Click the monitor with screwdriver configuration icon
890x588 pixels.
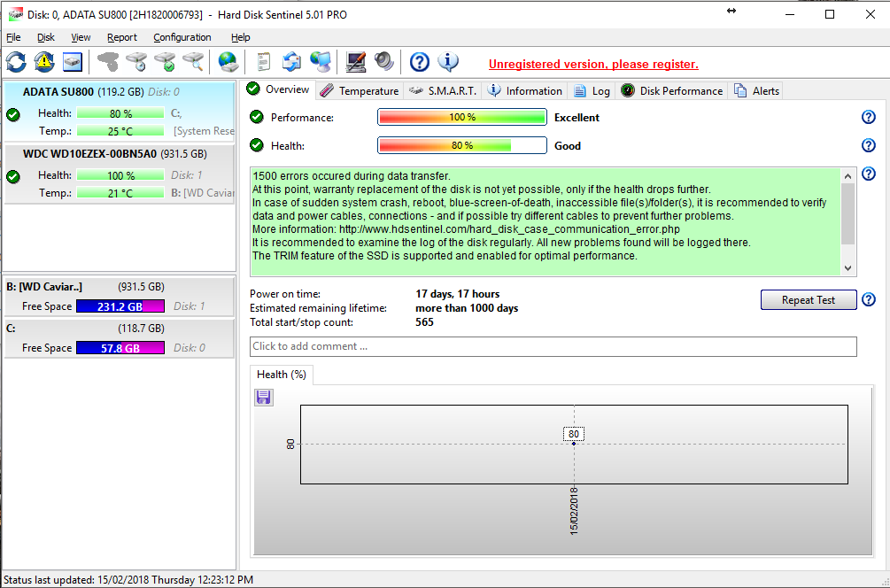click(356, 62)
